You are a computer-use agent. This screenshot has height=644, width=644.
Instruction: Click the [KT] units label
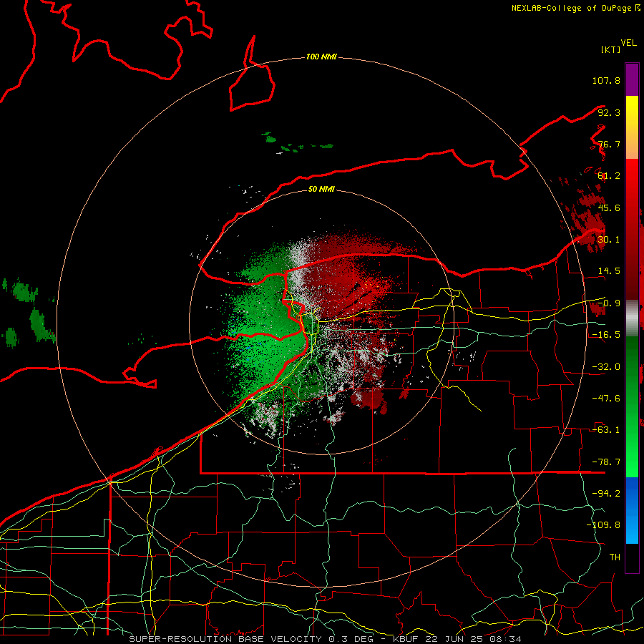[611, 49]
